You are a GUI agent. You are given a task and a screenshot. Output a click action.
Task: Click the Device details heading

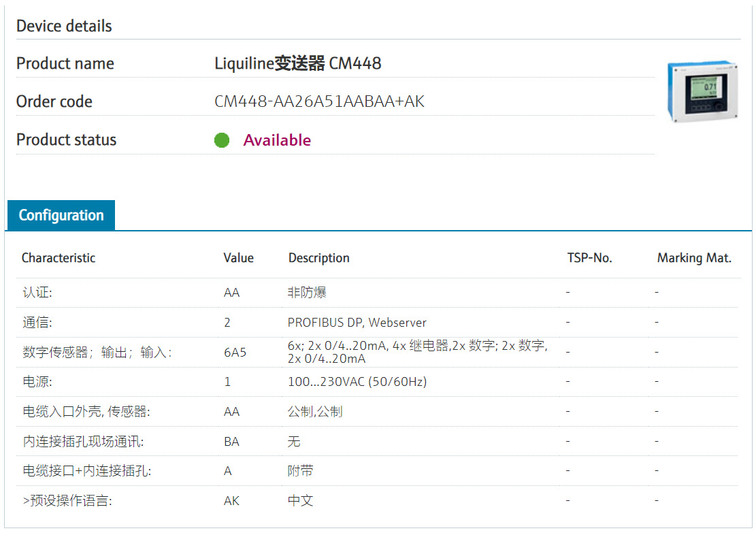64,27
